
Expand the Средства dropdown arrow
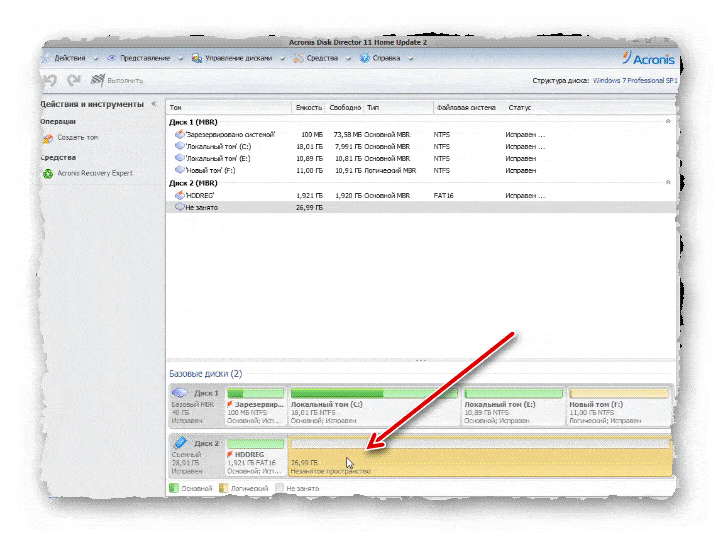coord(348,59)
